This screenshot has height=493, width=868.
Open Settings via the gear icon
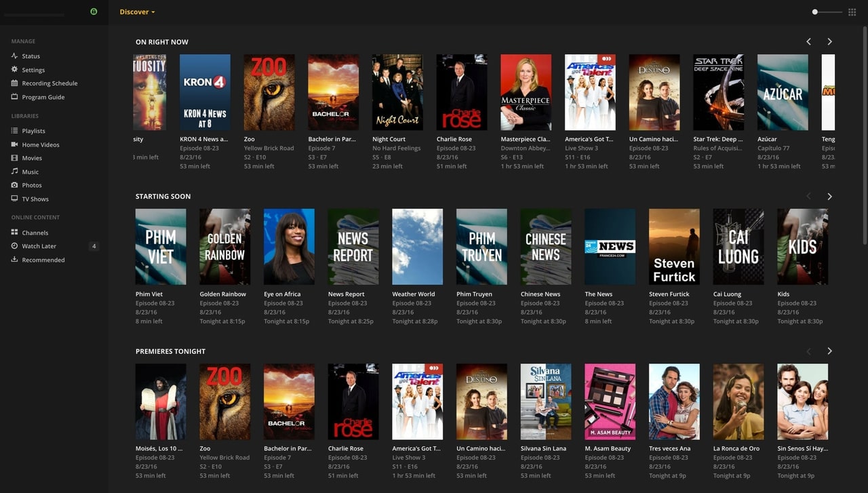click(x=14, y=70)
